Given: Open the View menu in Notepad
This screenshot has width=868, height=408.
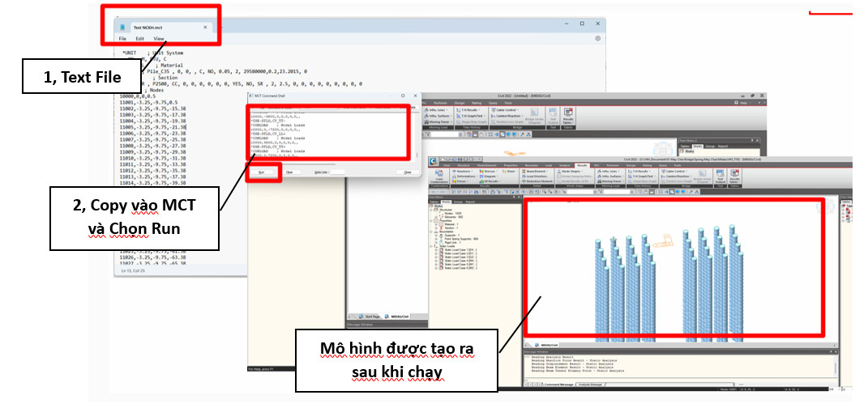Looking at the screenshot, I should 159,39.
